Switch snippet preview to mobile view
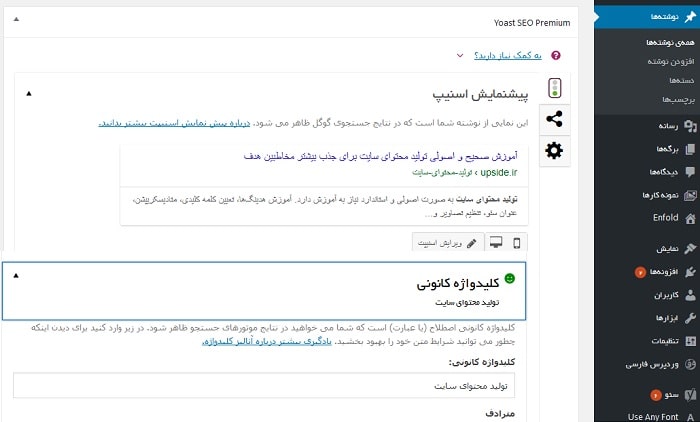The height and width of the screenshot is (422, 700). pos(517,243)
